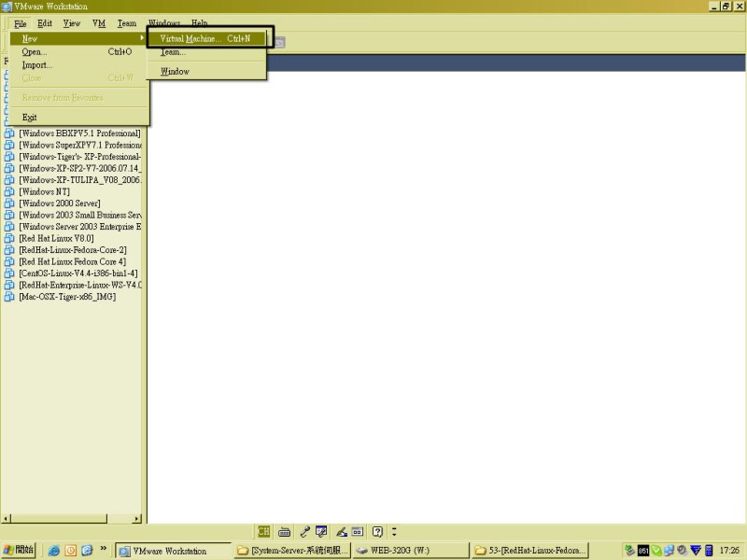The width and height of the screenshot is (747, 560).
Task: Click the Start button on the taskbar
Action: [x=18, y=550]
